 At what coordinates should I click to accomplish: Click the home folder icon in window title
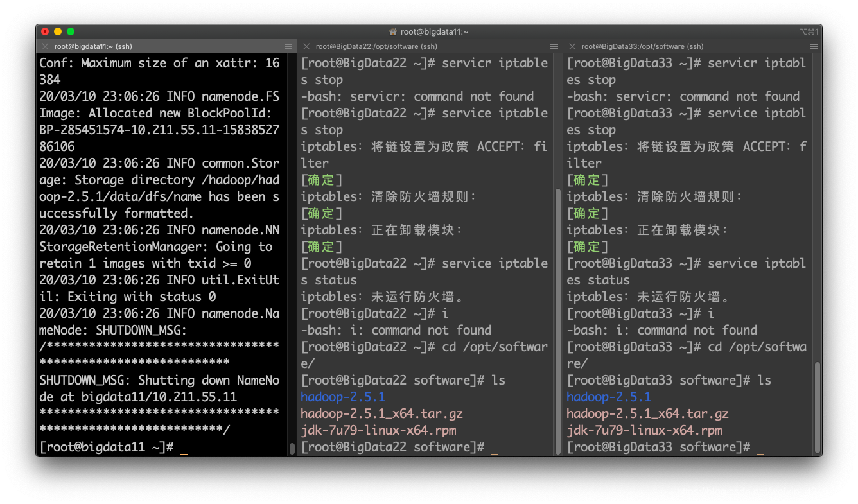pos(393,31)
